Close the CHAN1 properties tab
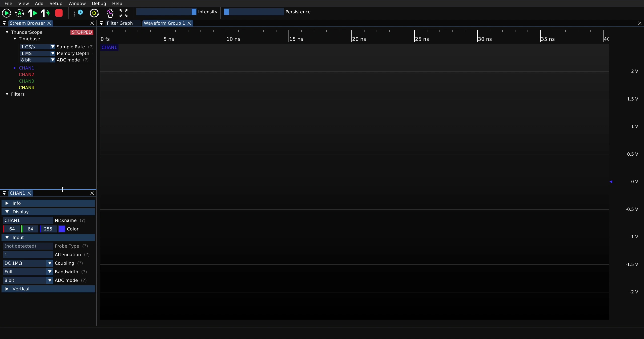This screenshot has height=339, width=644. [29, 193]
